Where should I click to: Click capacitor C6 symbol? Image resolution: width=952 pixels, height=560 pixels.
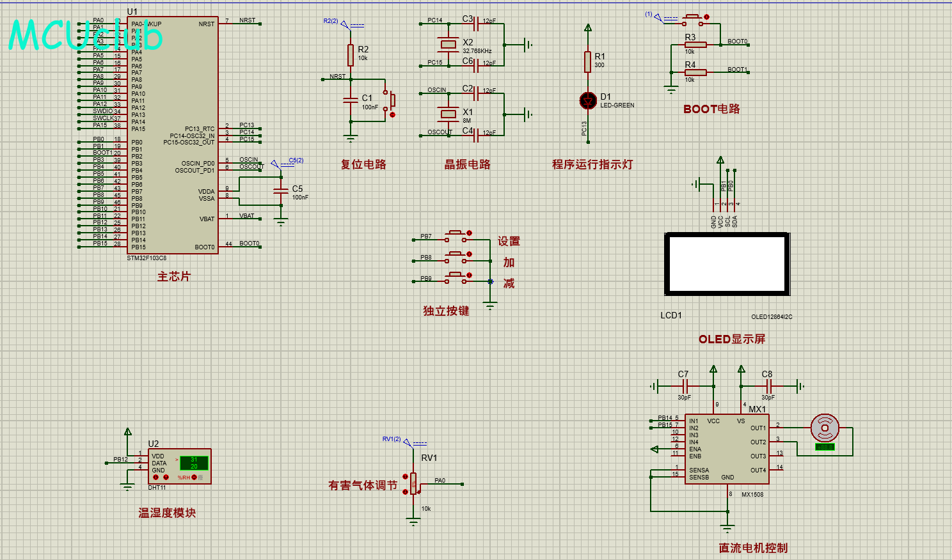coord(476,66)
